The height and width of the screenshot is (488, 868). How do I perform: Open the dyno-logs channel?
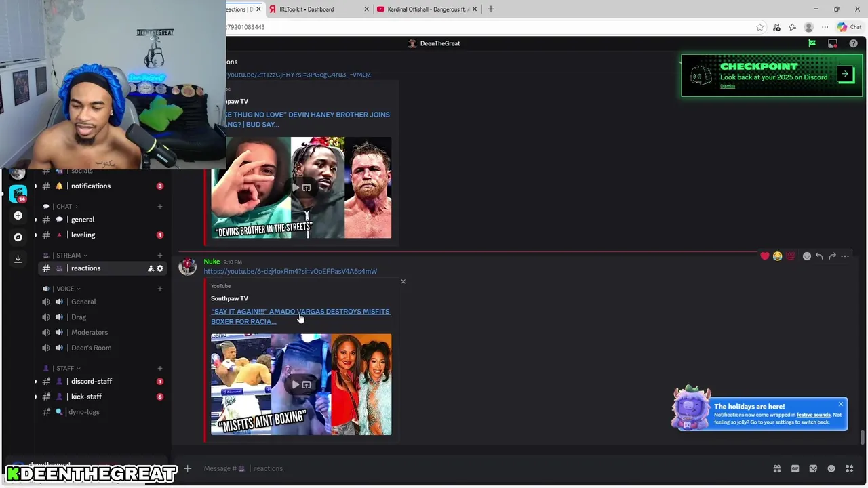[102, 412]
